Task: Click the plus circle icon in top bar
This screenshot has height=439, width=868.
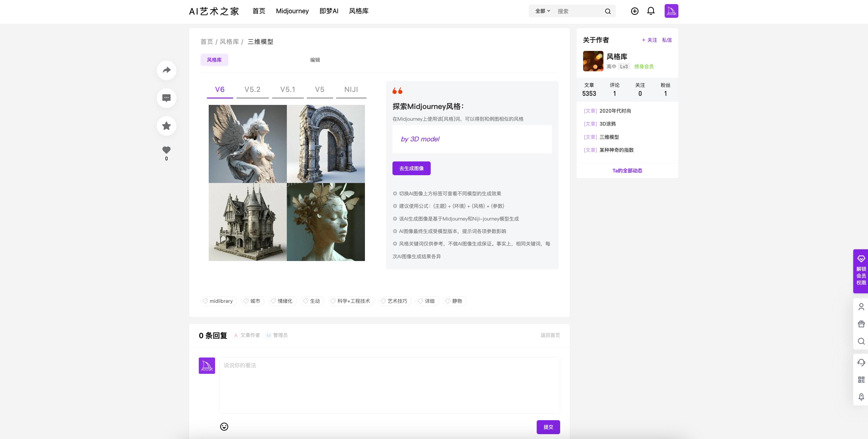Action: 635,11
